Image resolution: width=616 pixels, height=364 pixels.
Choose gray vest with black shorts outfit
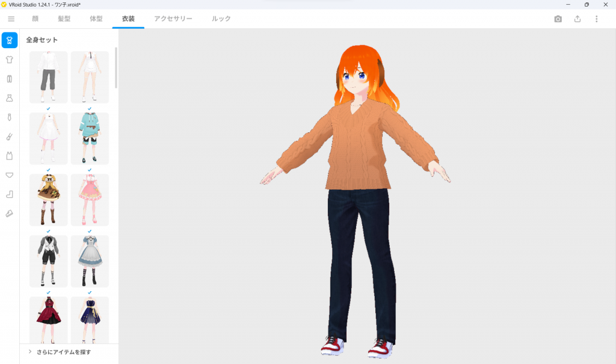48,261
